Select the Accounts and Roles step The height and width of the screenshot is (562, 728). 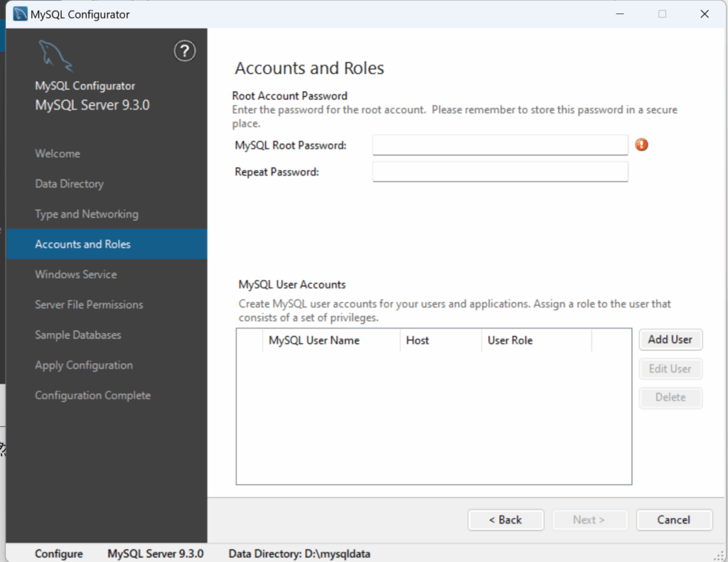coord(83,244)
